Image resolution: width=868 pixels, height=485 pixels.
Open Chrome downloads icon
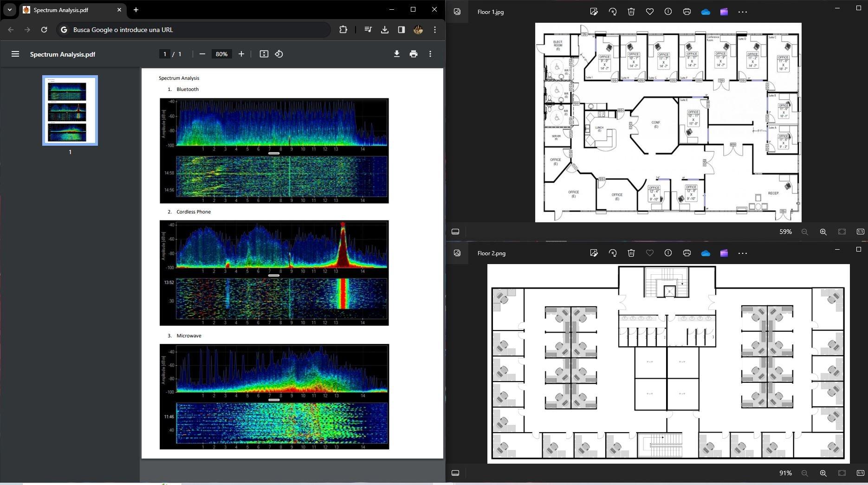click(x=385, y=30)
